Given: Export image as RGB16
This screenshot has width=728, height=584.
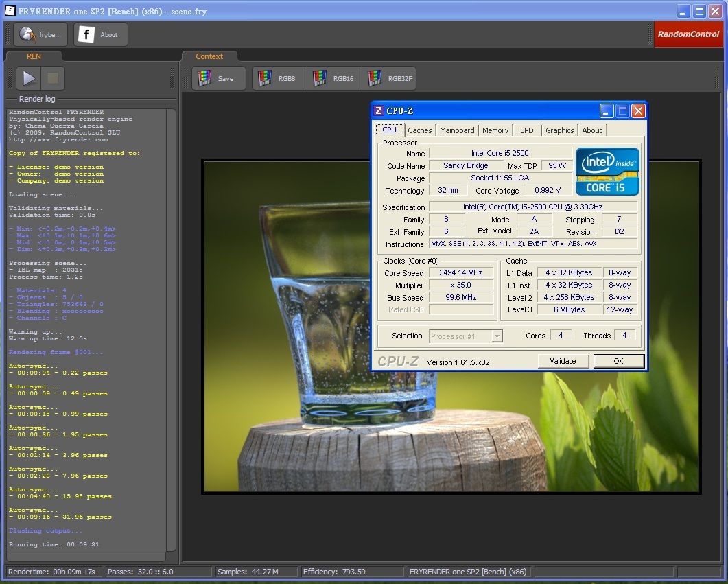Looking at the screenshot, I should click(x=334, y=78).
